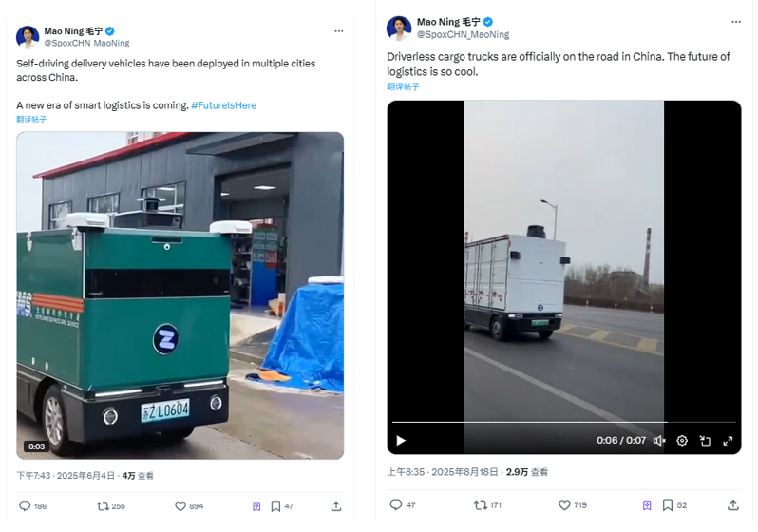Share the self-driving delivery vehicles post
Viewport: 758px width, 532px height.
[336, 506]
